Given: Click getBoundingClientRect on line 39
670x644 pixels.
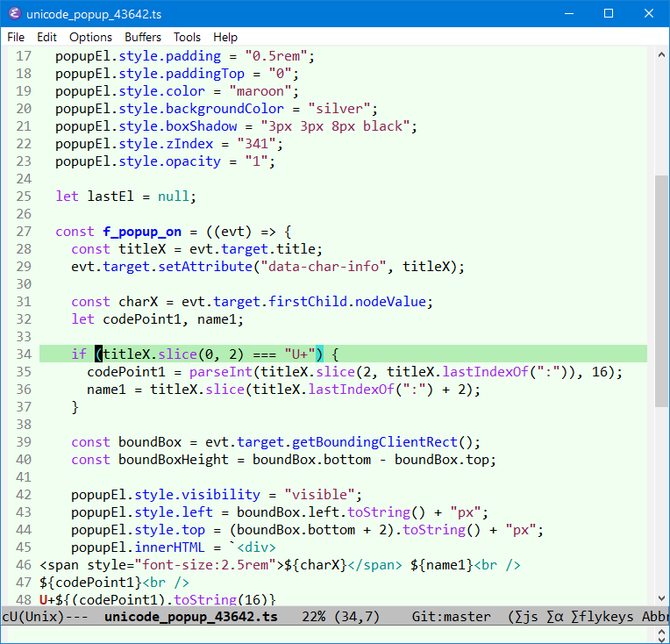Looking at the screenshot, I should [x=374, y=442].
